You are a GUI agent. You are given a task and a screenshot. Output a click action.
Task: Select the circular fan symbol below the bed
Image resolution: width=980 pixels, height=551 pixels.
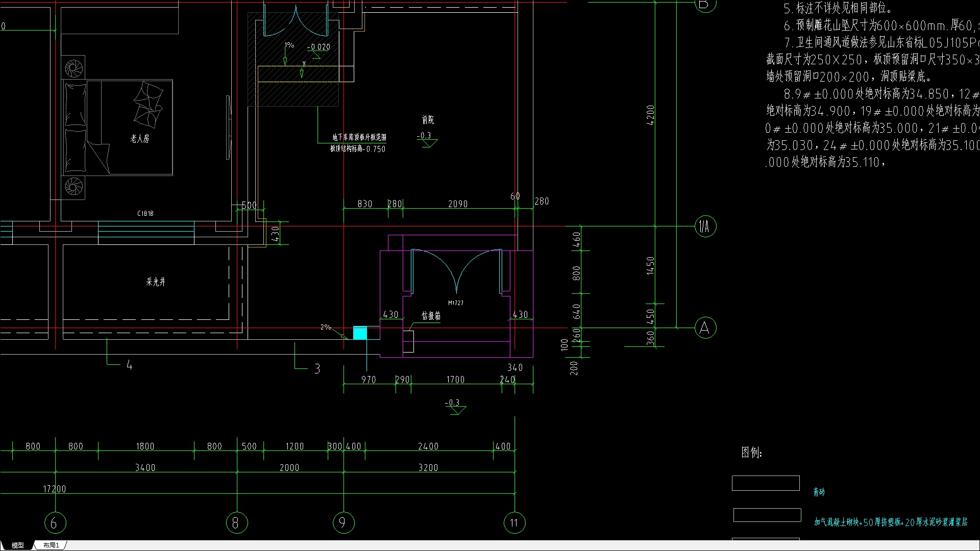pos(74,186)
